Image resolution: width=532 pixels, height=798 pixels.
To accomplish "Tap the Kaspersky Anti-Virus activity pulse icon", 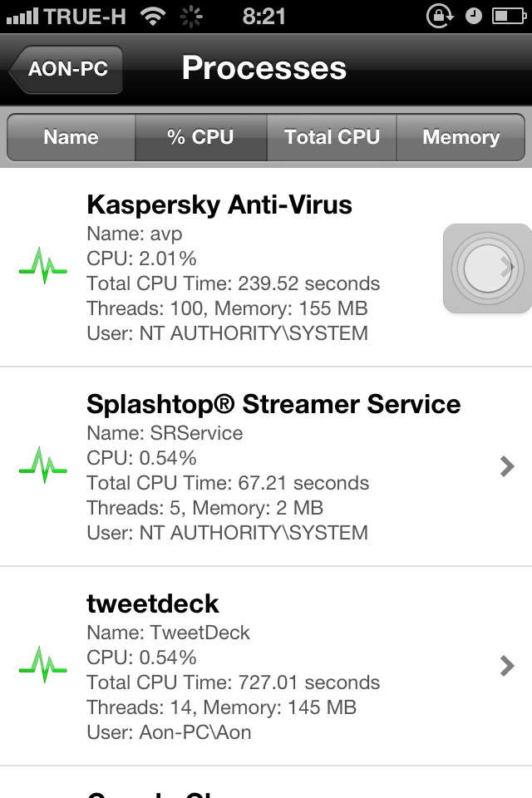I will click(x=42, y=268).
